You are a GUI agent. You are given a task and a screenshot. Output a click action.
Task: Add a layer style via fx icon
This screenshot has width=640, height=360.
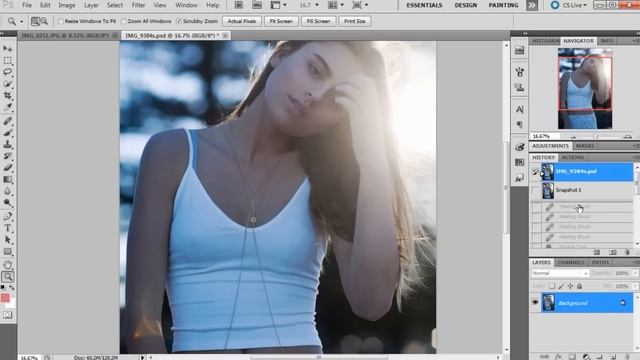558,357
